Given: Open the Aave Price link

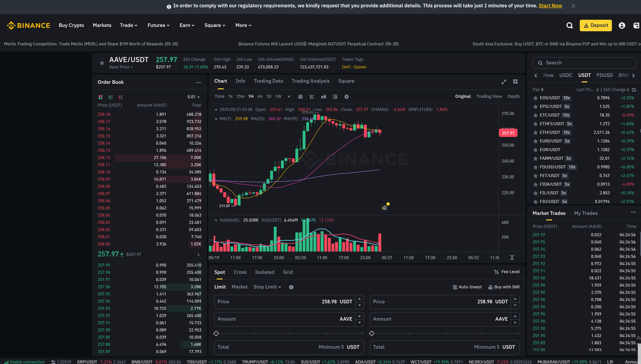Looking at the screenshot, I should [x=121, y=67].
